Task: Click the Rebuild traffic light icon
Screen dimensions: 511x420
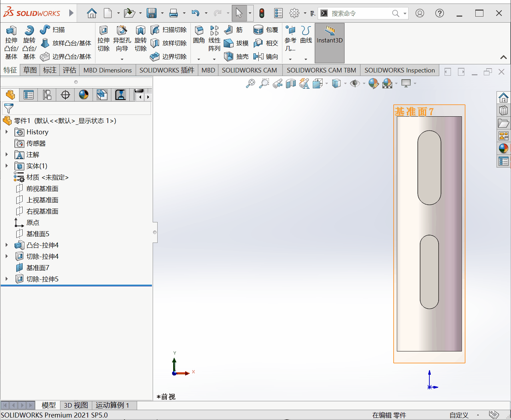Action: [262, 13]
